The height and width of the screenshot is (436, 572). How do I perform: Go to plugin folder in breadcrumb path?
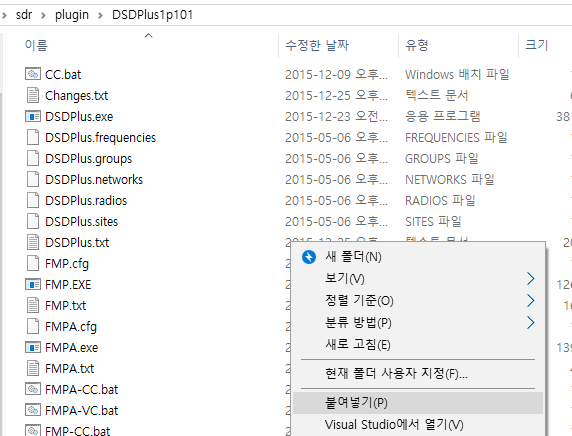pos(72,15)
